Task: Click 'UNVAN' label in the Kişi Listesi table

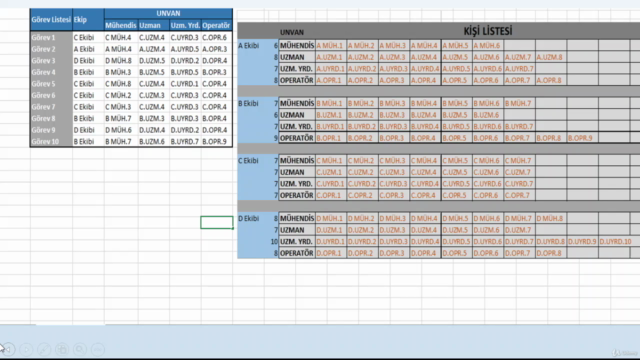Action: click(x=292, y=32)
